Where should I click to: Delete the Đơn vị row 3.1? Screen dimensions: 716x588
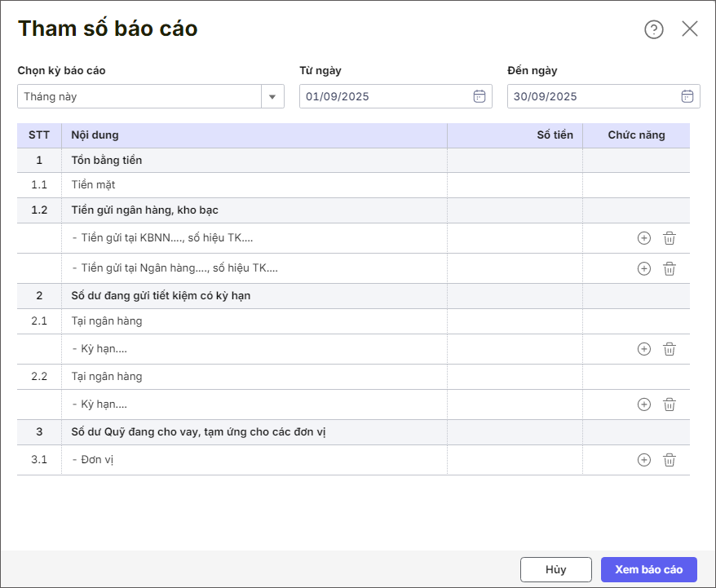tap(670, 460)
